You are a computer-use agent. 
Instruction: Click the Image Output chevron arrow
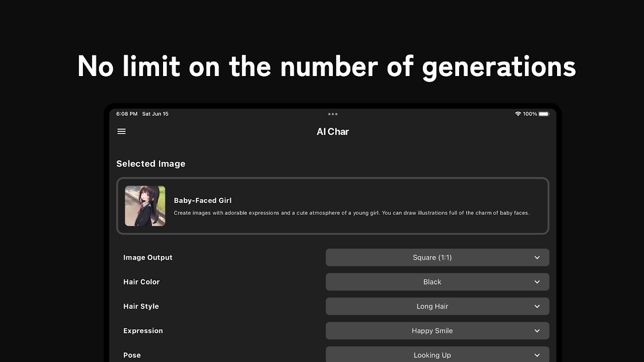[537, 257]
